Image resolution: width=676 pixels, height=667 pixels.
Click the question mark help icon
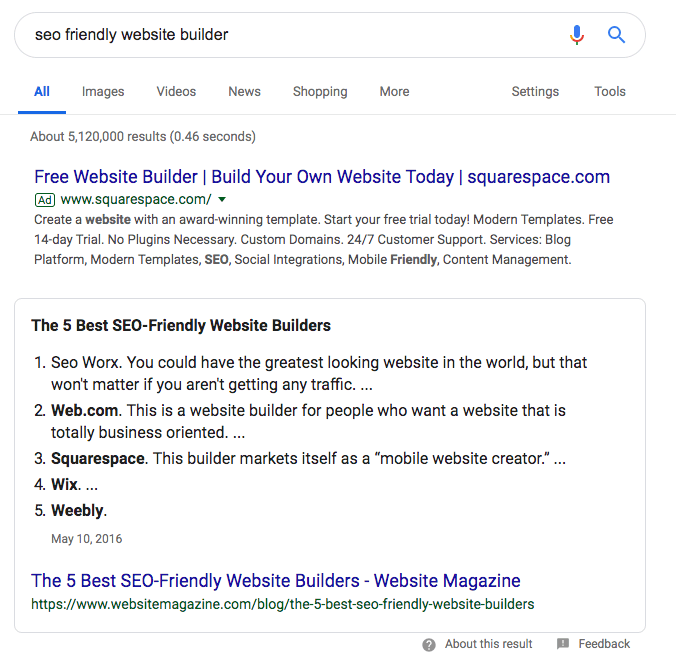click(429, 644)
